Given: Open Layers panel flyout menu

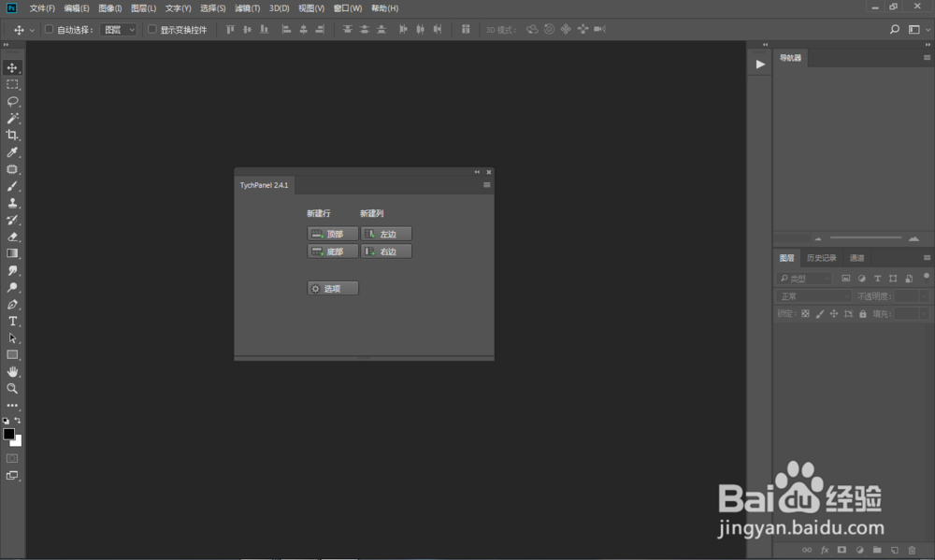Looking at the screenshot, I should tap(927, 258).
